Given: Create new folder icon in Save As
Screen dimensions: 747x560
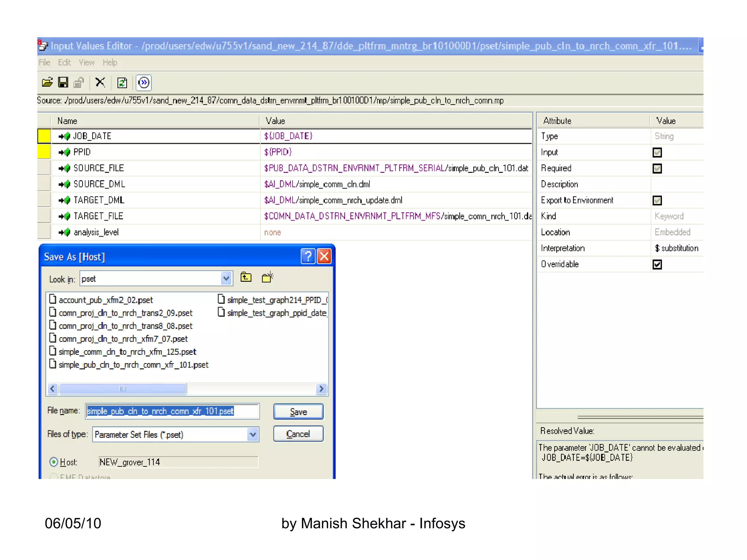Looking at the screenshot, I should pyautogui.click(x=267, y=278).
